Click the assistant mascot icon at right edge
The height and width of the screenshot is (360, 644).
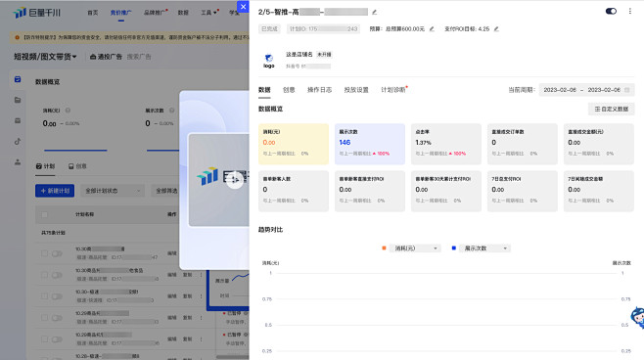pos(637,317)
